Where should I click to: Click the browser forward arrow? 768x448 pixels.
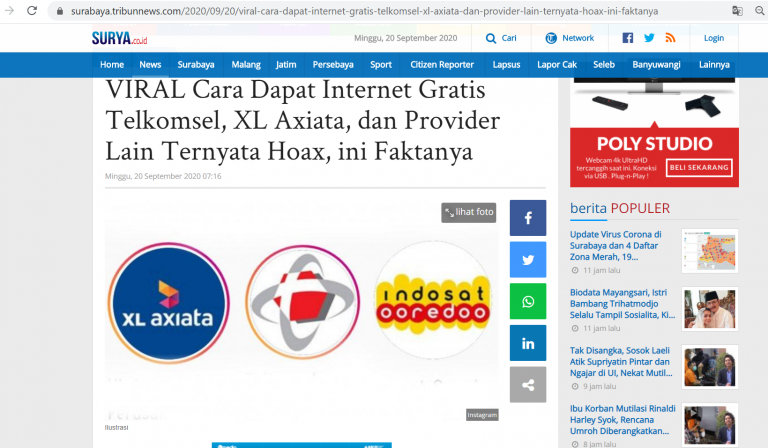click(x=9, y=10)
